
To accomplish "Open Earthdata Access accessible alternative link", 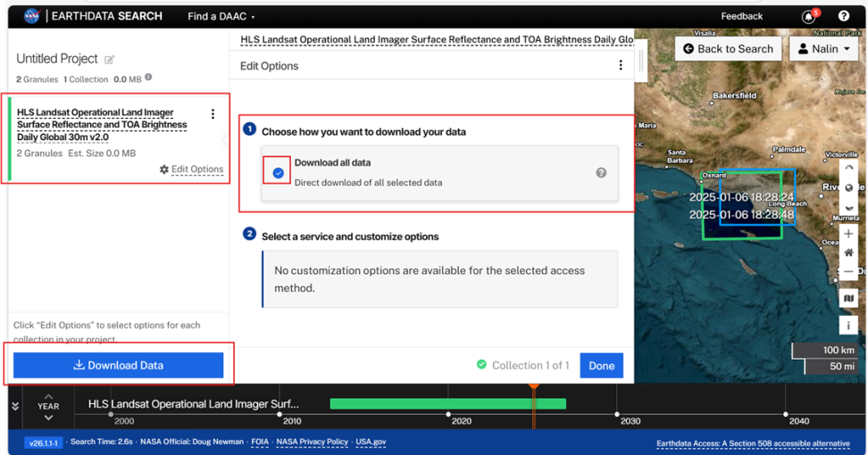I will click(x=753, y=443).
